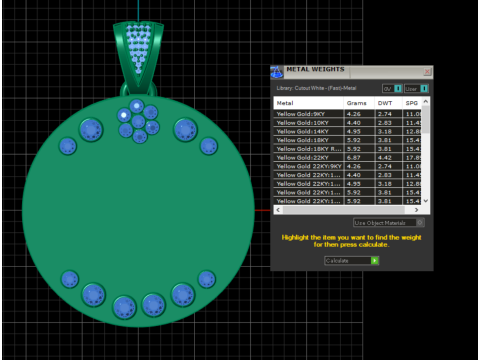Select the Yellow Gold:18KY R... row
The width and height of the screenshot is (480, 360).
347,149
